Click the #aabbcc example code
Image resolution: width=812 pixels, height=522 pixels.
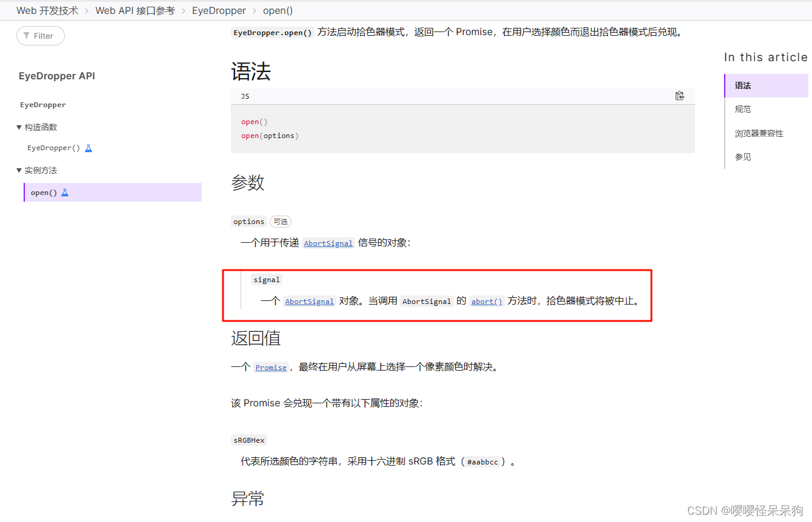click(x=483, y=461)
